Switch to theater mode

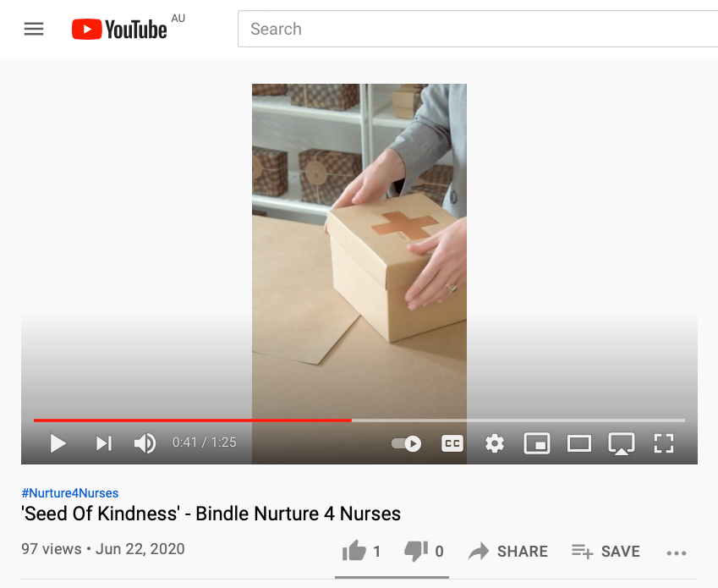(x=578, y=443)
